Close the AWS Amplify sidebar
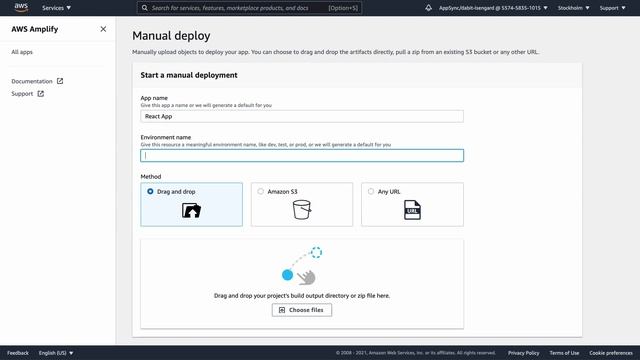640x360 pixels. [103, 29]
